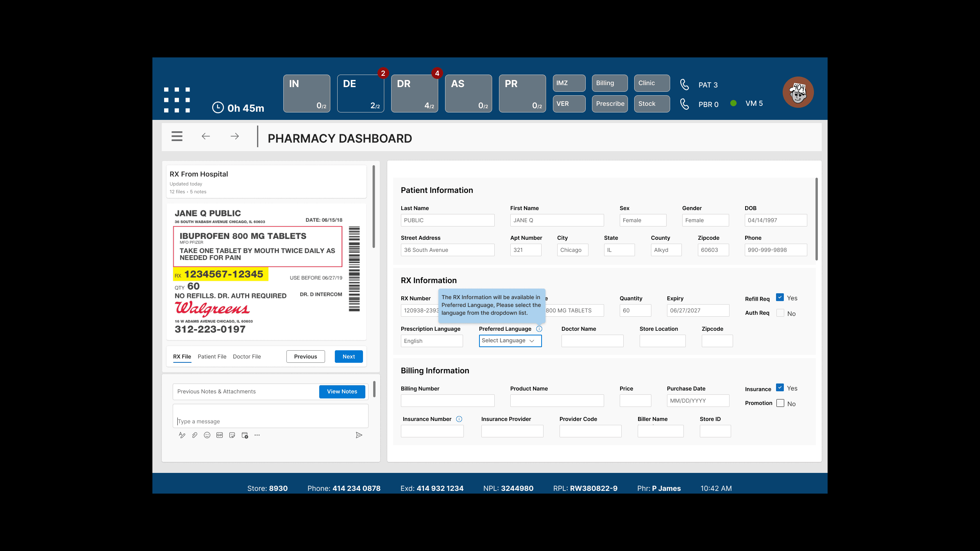Click the right form panel scrollbar

(x=816, y=219)
